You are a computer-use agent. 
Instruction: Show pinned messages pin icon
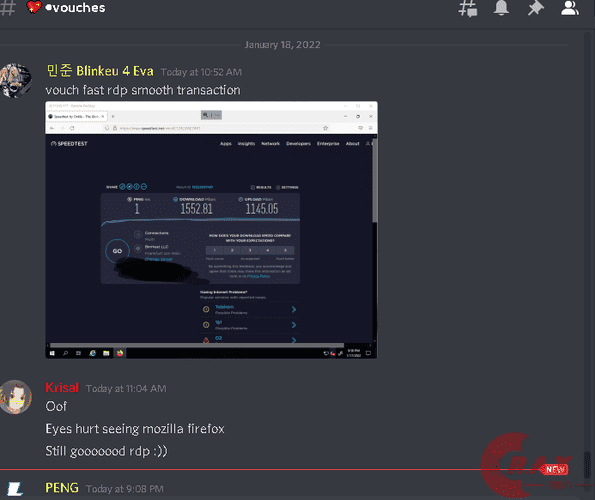(535, 8)
